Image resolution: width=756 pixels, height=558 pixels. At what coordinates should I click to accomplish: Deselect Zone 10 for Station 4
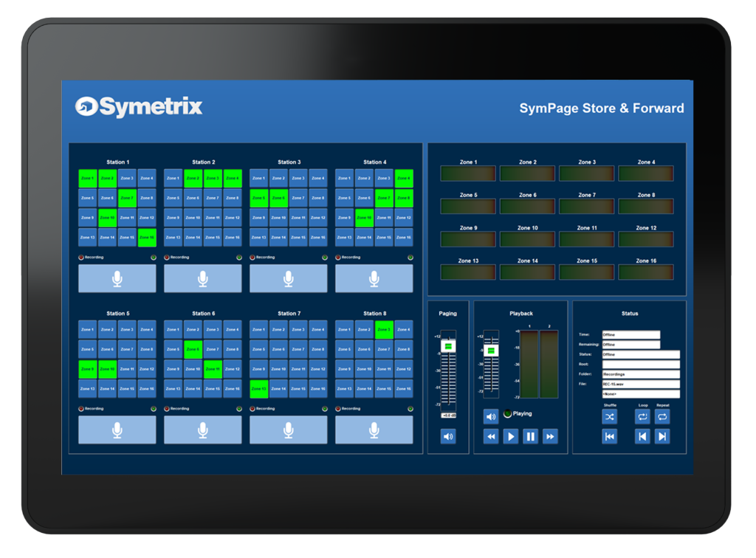[x=365, y=218]
